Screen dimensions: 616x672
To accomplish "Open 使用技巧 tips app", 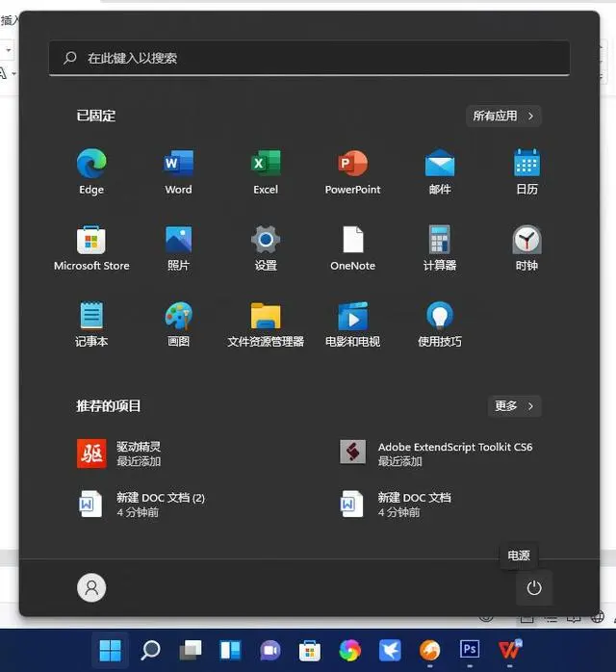I will [440, 324].
